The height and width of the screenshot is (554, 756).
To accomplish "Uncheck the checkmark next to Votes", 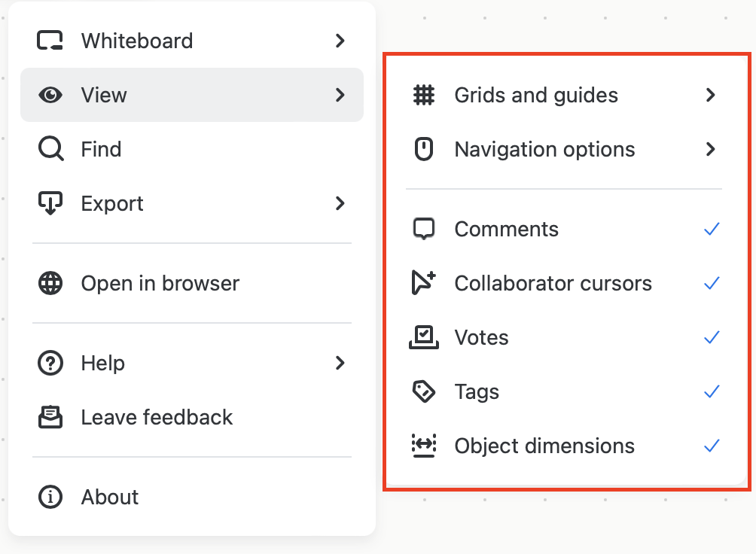I will tap(712, 337).
